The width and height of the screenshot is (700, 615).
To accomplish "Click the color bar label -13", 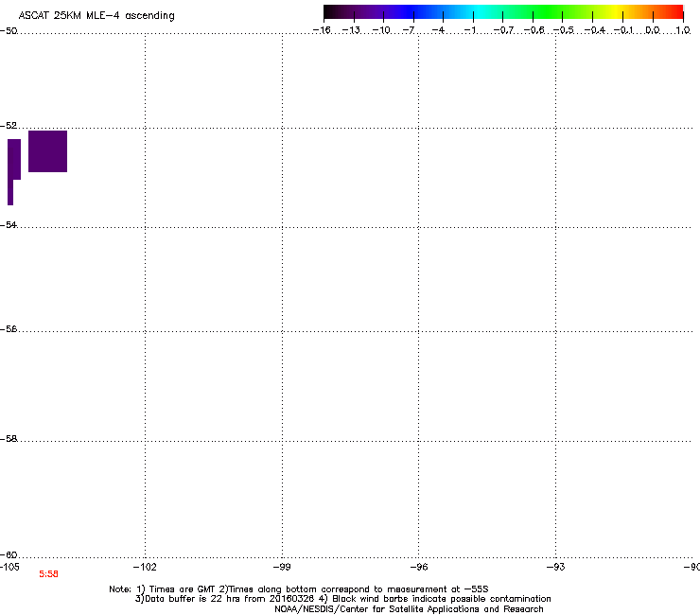I will point(351,30).
